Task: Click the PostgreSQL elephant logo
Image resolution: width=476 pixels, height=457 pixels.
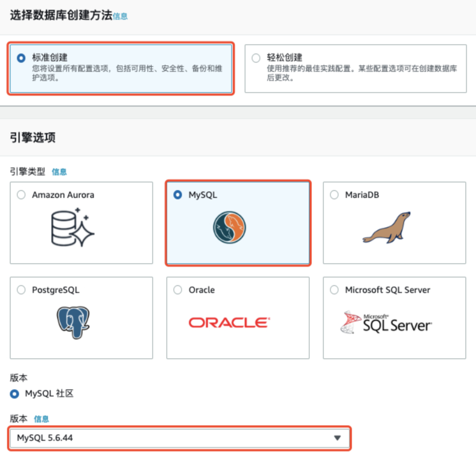Action: coord(73,322)
